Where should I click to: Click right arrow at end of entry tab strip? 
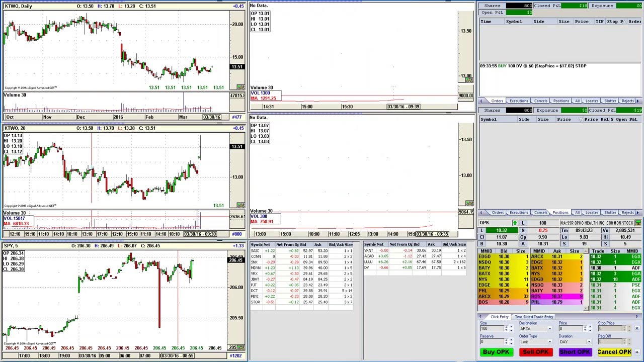coord(637,317)
